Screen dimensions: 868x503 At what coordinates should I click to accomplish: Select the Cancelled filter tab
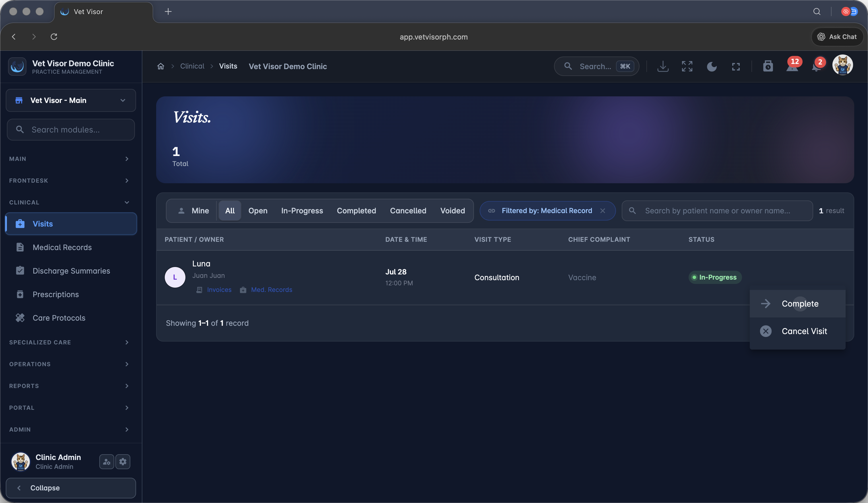[x=408, y=210]
